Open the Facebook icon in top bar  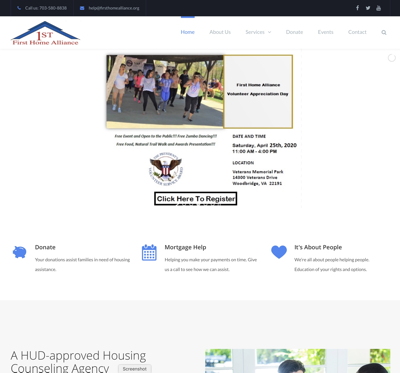pyautogui.click(x=357, y=8)
